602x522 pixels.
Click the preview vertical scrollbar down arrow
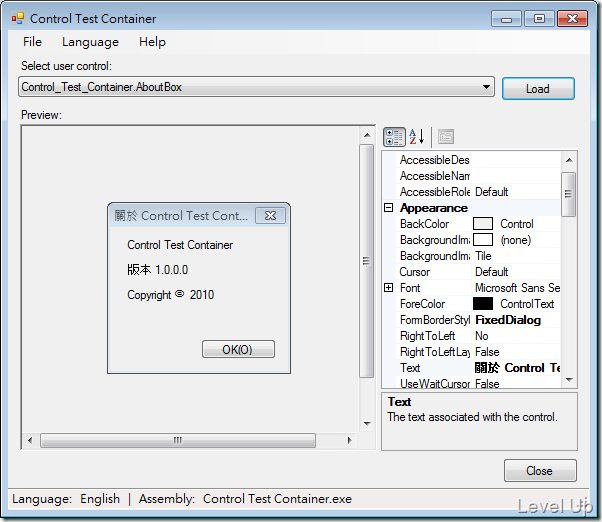click(367, 424)
